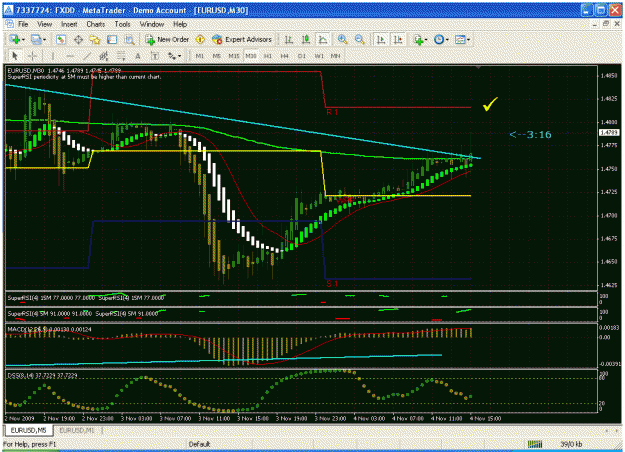Select the Horizontal Line drawing tool
625x452 pixels.
pos(70,56)
